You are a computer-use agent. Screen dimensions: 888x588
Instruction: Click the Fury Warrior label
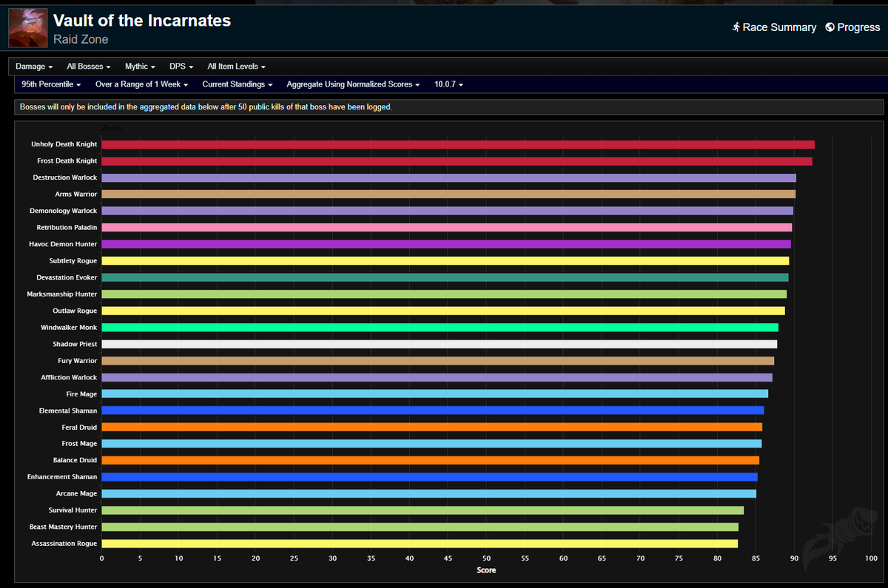tap(78, 361)
